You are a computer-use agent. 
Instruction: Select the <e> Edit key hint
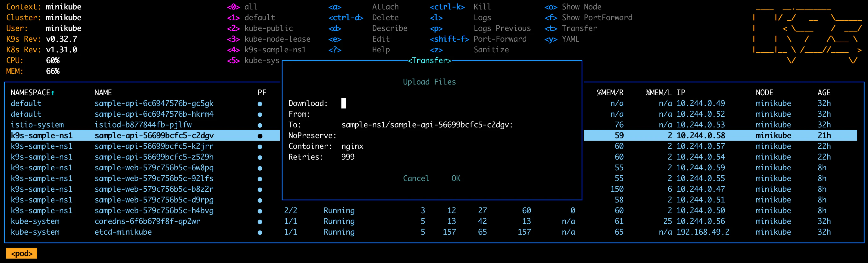coord(359,39)
